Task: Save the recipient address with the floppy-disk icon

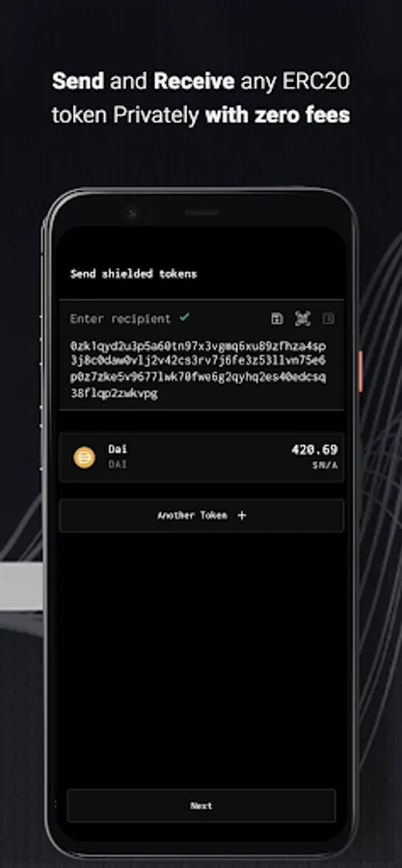Action: pyautogui.click(x=277, y=318)
